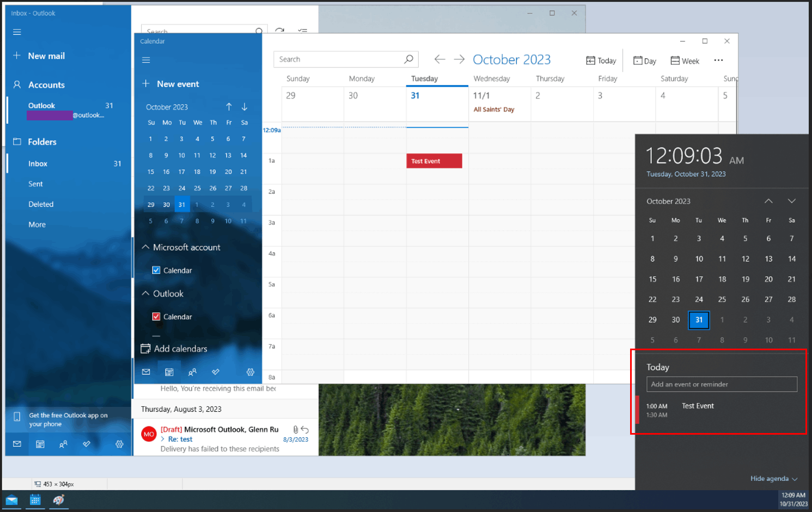This screenshot has height=512, width=812.
Task: Go to previous month in clock flyout calendar
Action: [x=768, y=201]
